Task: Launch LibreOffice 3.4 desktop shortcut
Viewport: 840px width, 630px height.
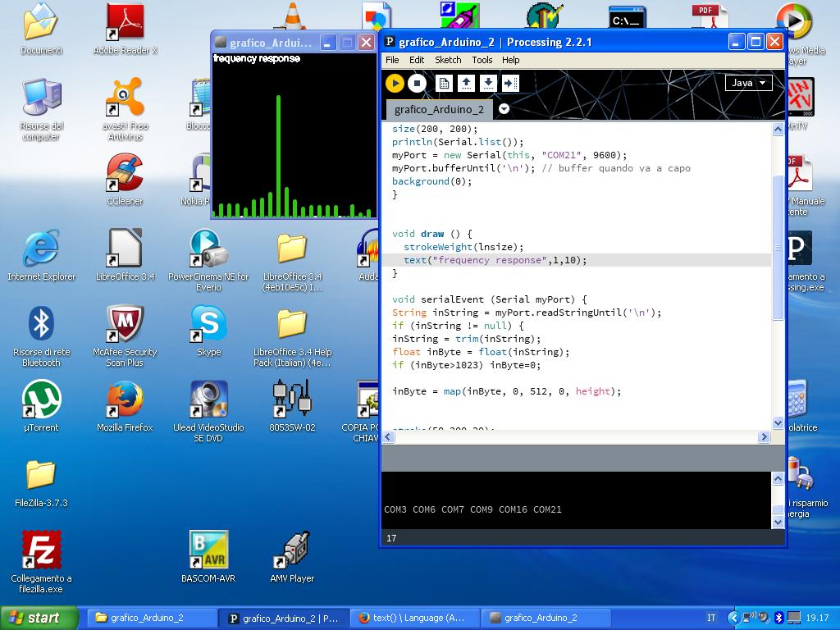Action: point(125,255)
